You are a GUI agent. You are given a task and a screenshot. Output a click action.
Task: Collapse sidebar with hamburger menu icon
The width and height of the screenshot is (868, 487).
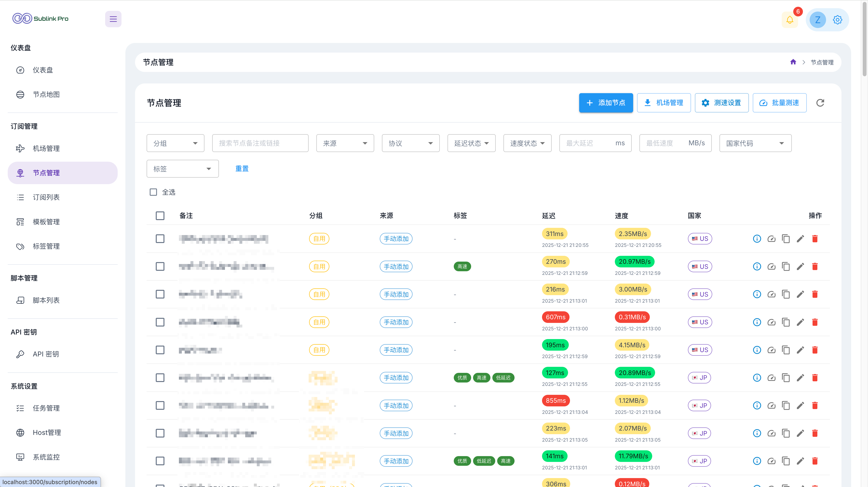113,19
